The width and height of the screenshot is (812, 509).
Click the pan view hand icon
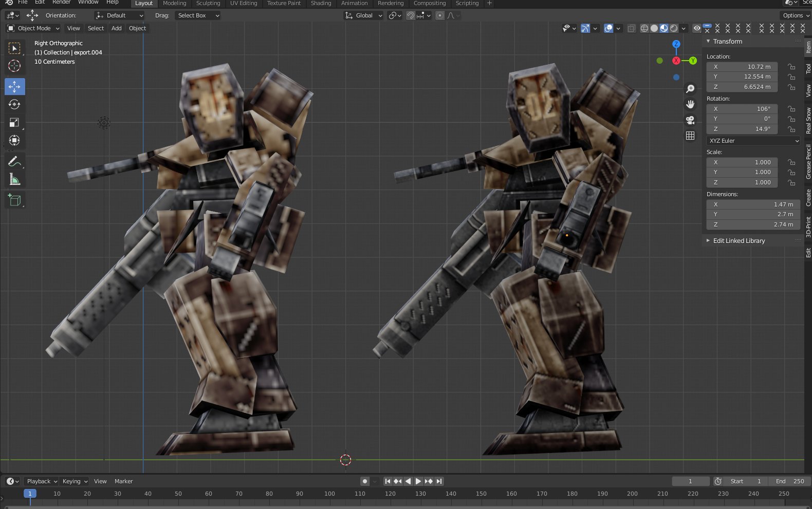coord(690,104)
